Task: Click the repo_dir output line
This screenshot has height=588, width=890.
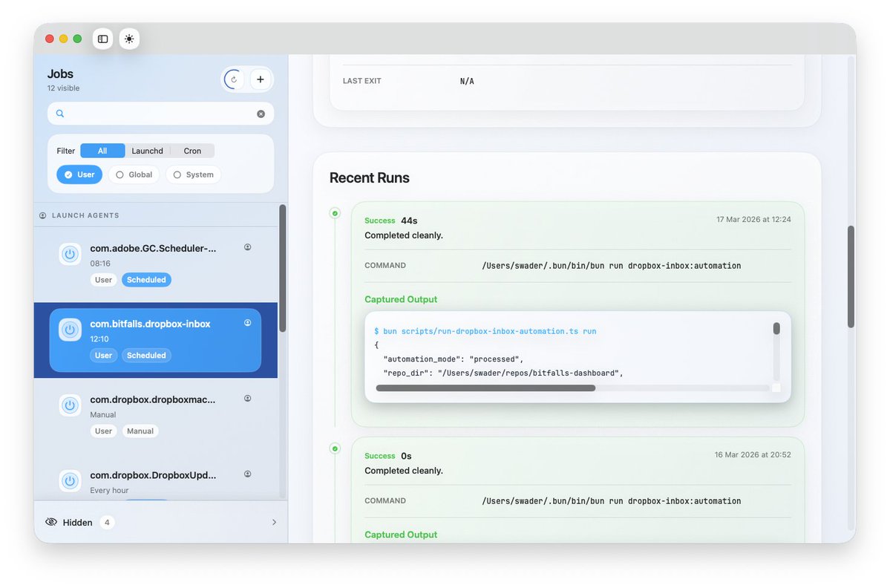Action: pyautogui.click(x=503, y=373)
